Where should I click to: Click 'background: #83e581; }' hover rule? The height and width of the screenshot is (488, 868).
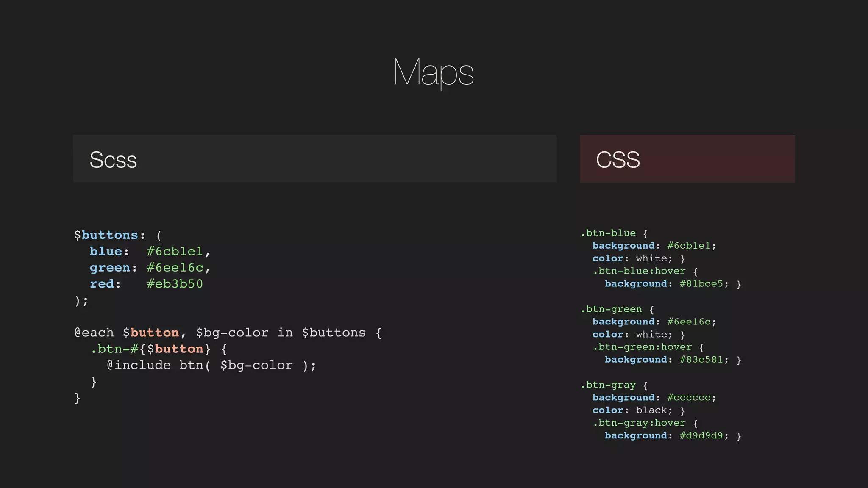click(673, 360)
